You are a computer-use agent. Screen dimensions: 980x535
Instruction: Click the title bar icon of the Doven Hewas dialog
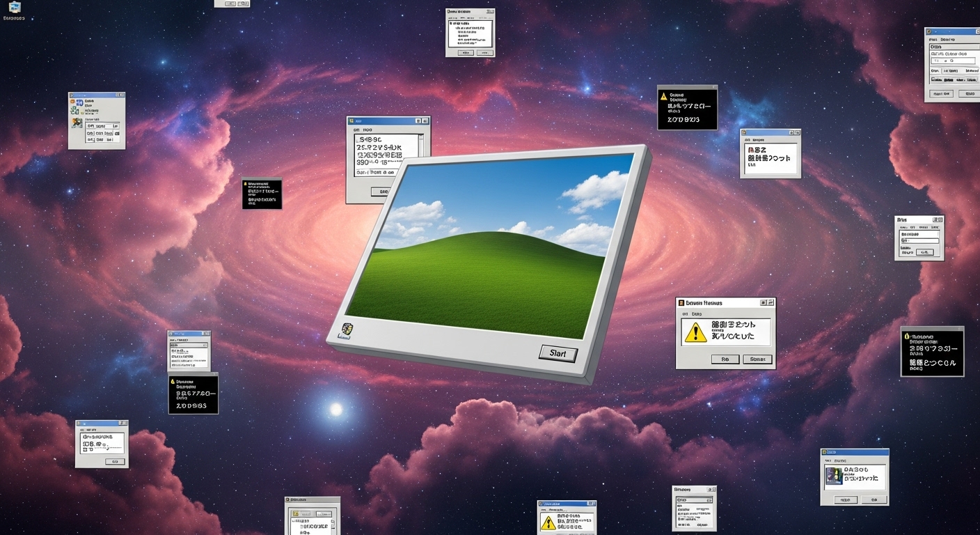pos(681,303)
